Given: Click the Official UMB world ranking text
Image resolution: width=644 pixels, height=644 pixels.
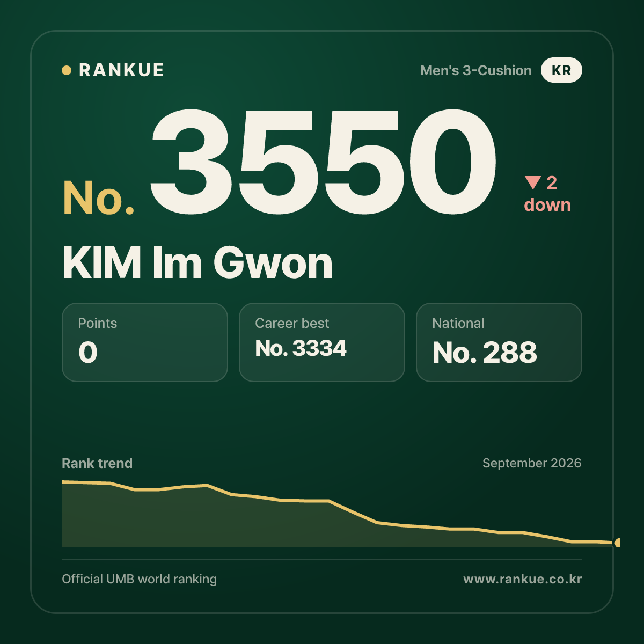Looking at the screenshot, I should point(140,579).
